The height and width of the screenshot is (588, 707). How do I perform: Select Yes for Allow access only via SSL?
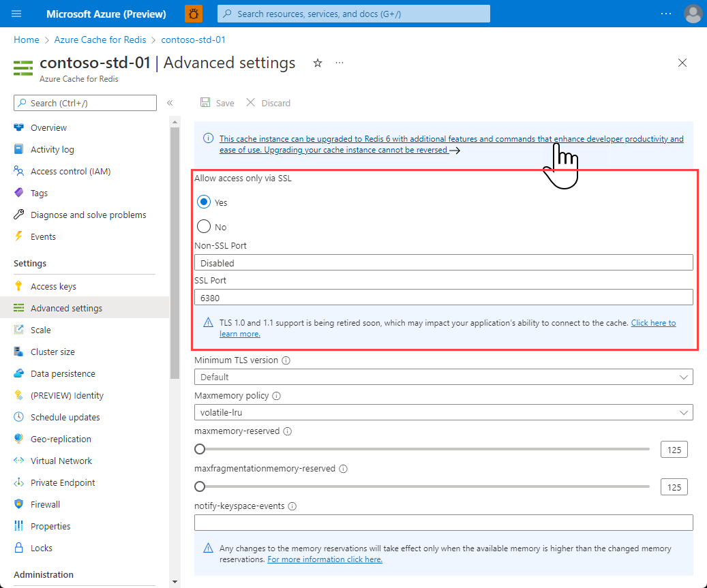click(x=205, y=202)
